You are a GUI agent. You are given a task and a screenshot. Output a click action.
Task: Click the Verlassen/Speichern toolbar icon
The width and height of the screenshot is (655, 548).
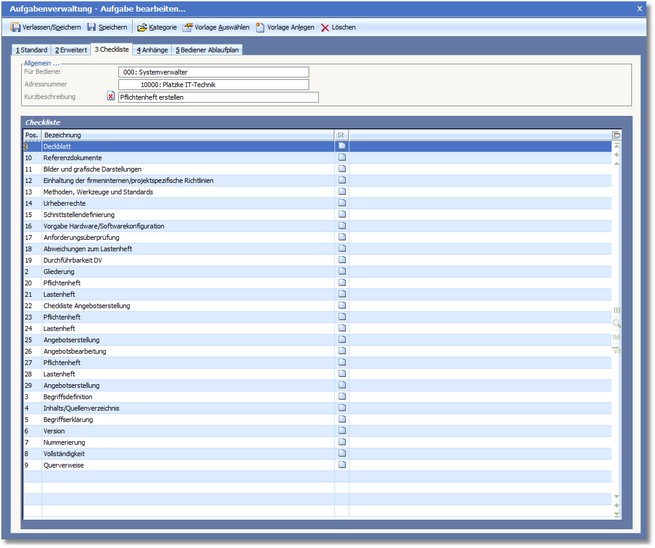pyautogui.click(x=16, y=27)
